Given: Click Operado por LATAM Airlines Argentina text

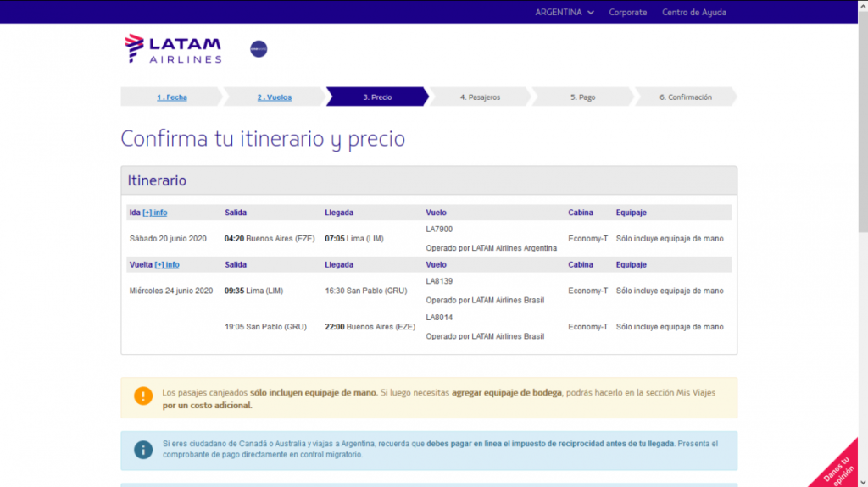Looking at the screenshot, I should pos(491,248).
